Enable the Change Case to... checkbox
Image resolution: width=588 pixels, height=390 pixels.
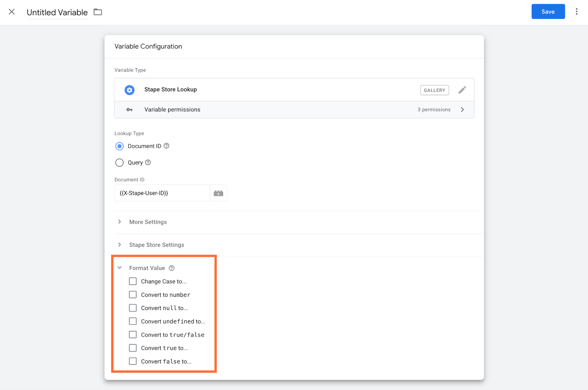[x=133, y=281]
